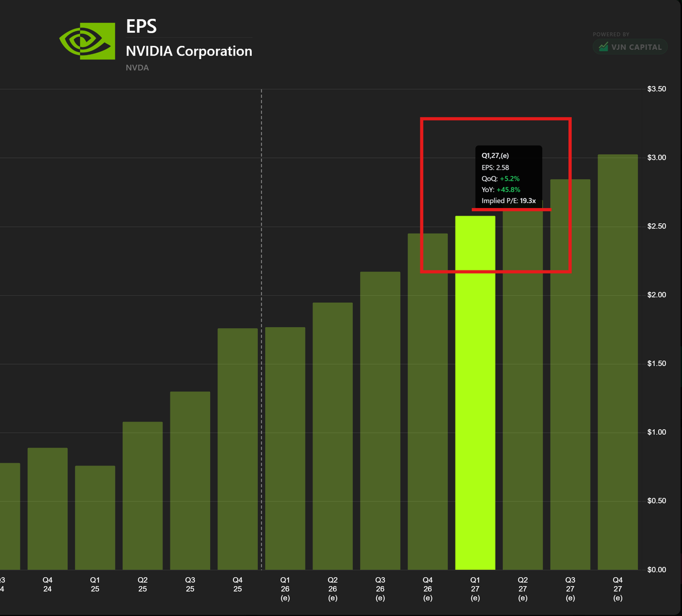The image size is (682, 616).
Task: Click the 'Q1 27 (e)' x-axis label
Action: [475, 589]
